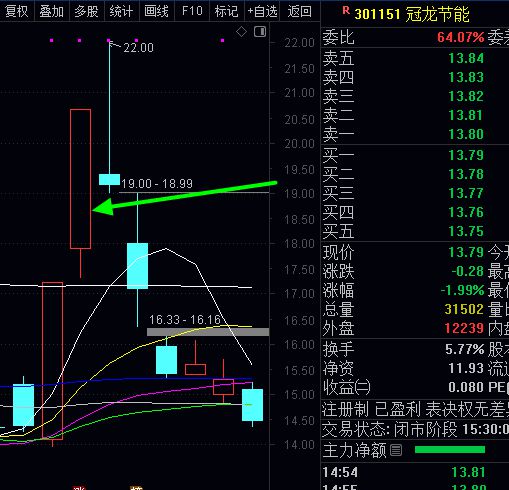Screen dimensions: 509x490
Task: Open the 标记 mark menu
Action: (x=227, y=11)
